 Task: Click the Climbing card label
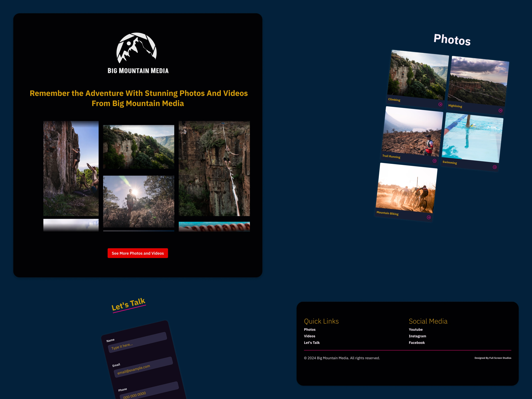[394, 100]
